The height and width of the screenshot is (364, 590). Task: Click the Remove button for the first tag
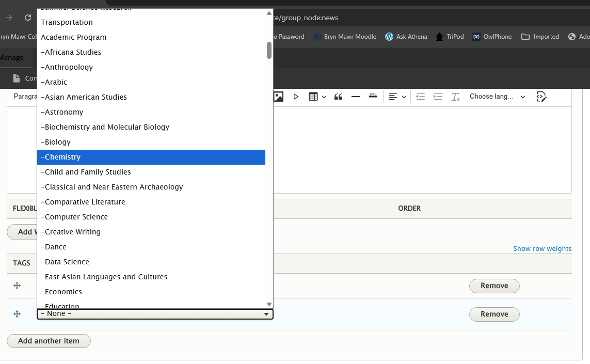tap(494, 286)
